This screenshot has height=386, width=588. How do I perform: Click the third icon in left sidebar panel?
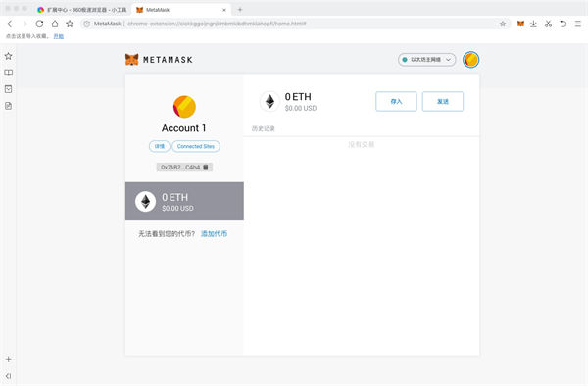[x=8, y=89]
